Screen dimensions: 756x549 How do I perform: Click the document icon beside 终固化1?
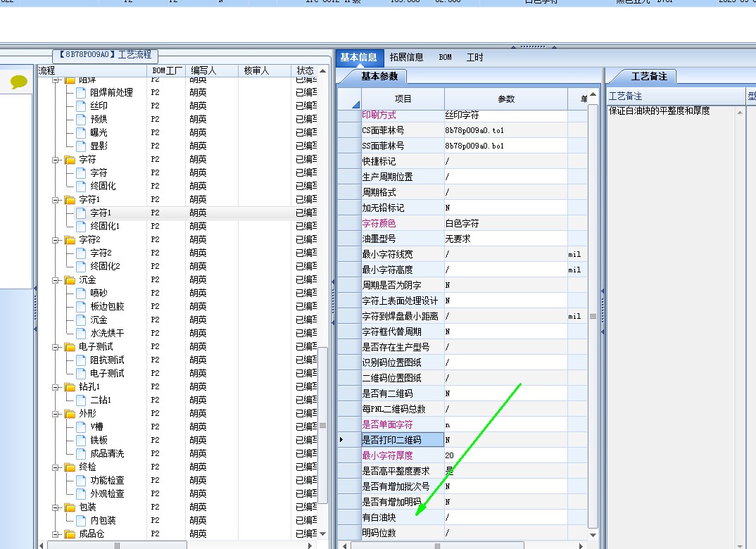81,226
